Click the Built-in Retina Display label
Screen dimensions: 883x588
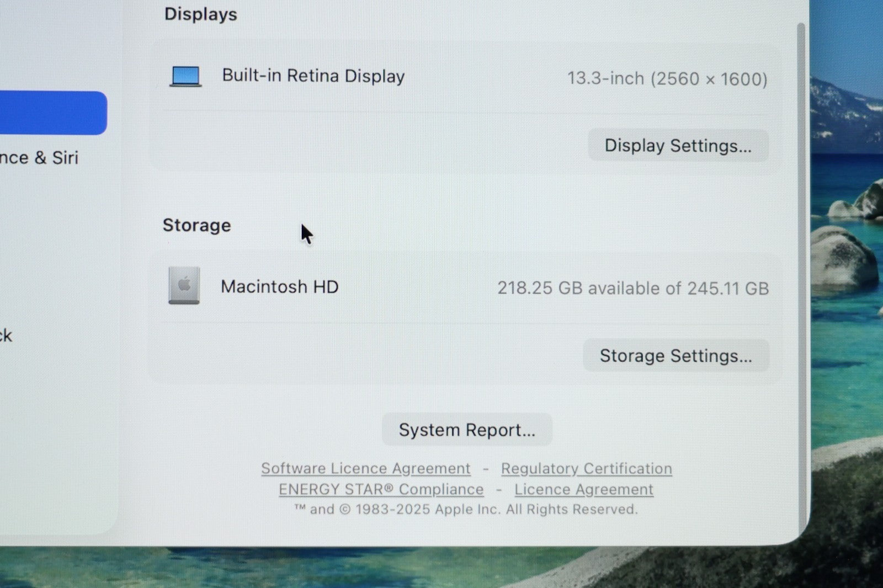313,76
